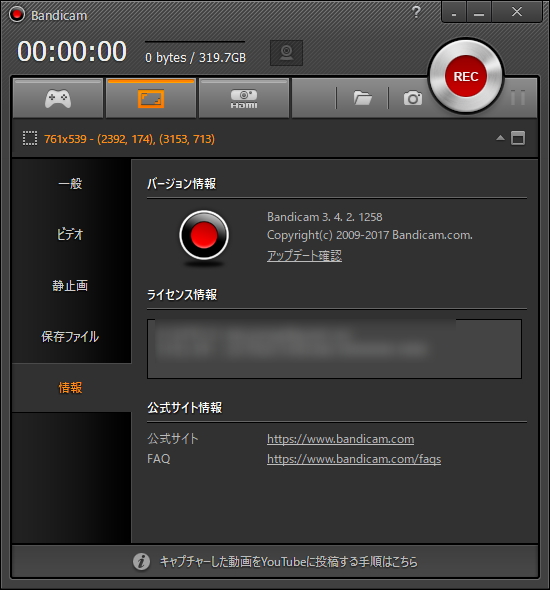The height and width of the screenshot is (590, 550).
Task: Open help via the question mark icon
Action: pyautogui.click(x=416, y=12)
